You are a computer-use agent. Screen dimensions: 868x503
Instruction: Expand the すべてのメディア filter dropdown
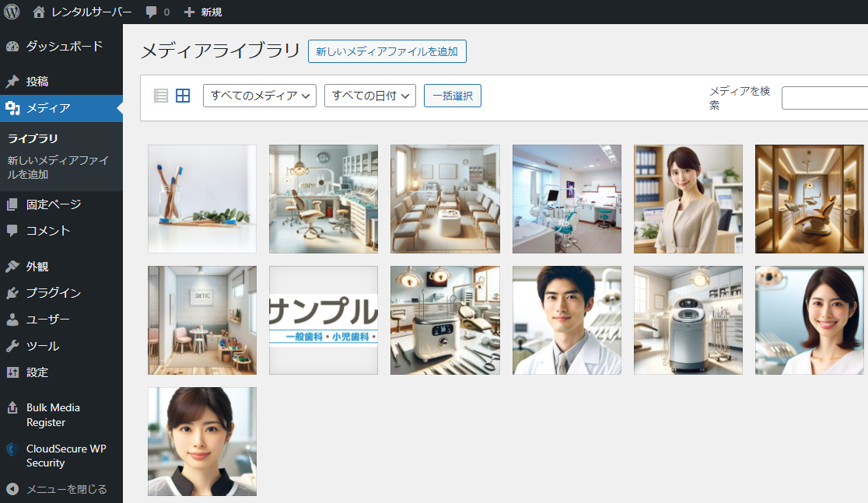click(259, 96)
